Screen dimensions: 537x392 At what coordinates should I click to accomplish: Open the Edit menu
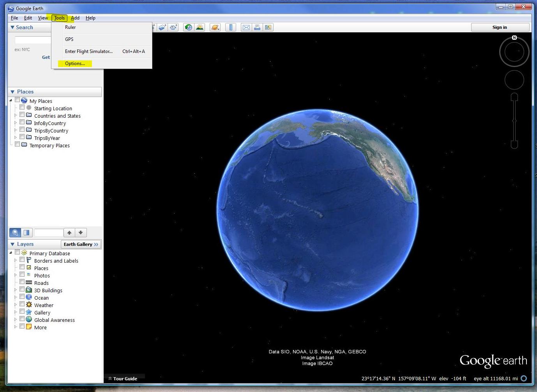28,18
